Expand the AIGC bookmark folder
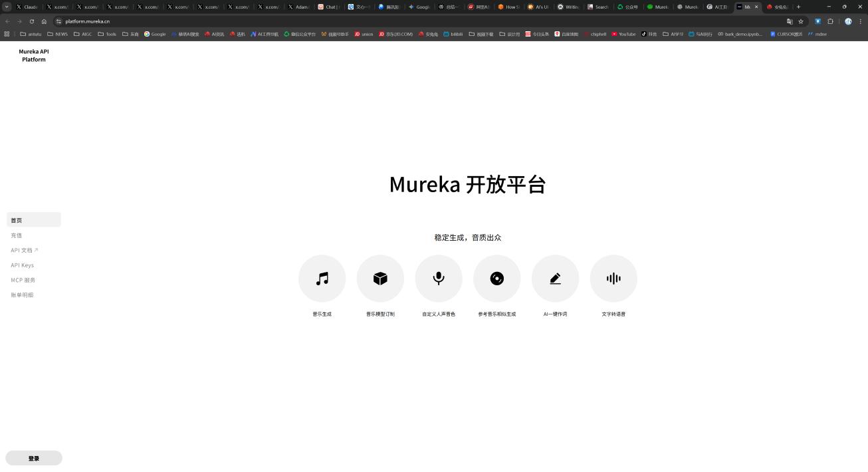Viewport: 868px width, 472px height. pos(83,34)
